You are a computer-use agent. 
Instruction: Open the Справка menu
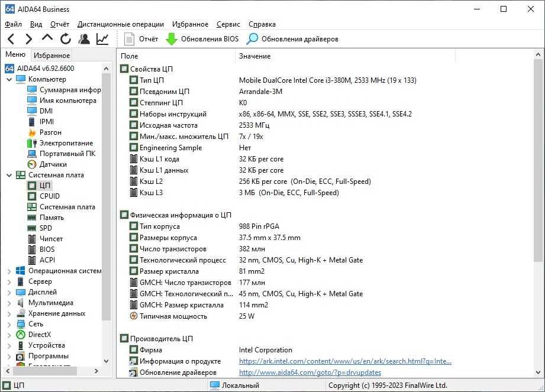click(262, 24)
